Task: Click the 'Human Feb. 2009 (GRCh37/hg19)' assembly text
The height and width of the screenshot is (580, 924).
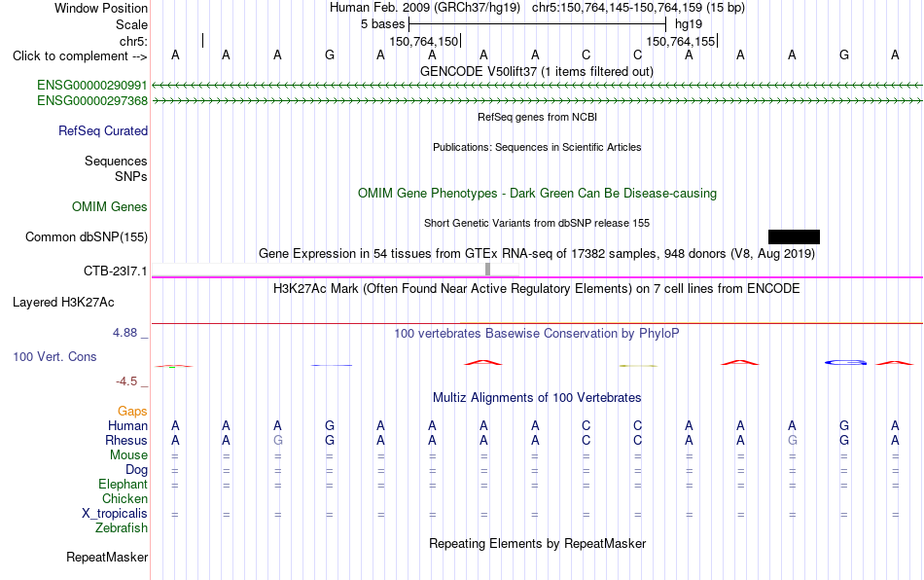Action: coord(425,8)
